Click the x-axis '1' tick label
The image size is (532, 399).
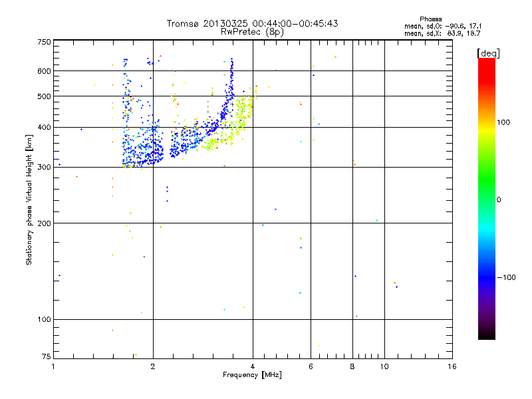pyautogui.click(x=53, y=366)
